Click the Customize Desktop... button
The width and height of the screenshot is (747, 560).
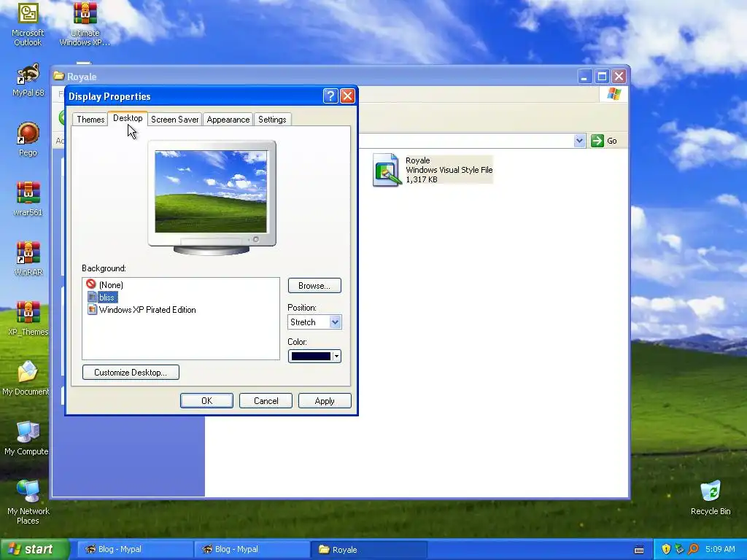pos(131,373)
